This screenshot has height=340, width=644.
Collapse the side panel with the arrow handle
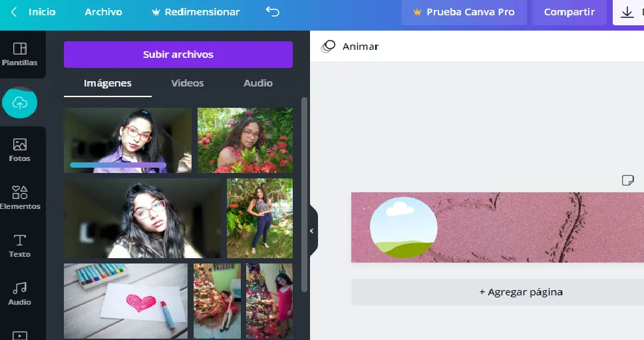(x=313, y=231)
